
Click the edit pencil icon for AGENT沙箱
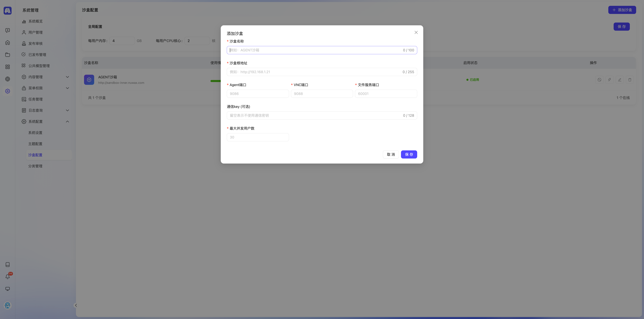point(619,80)
